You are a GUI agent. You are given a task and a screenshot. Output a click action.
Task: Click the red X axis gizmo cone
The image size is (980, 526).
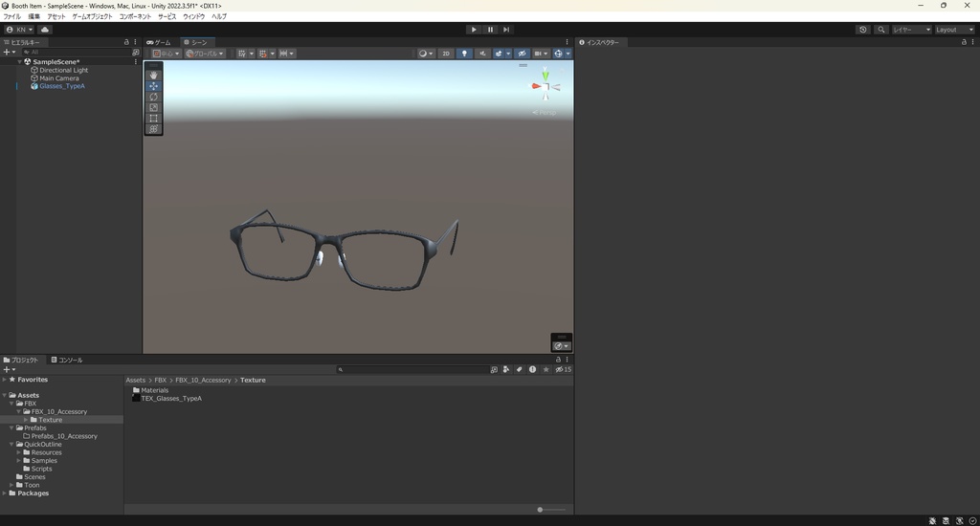pyautogui.click(x=536, y=86)
